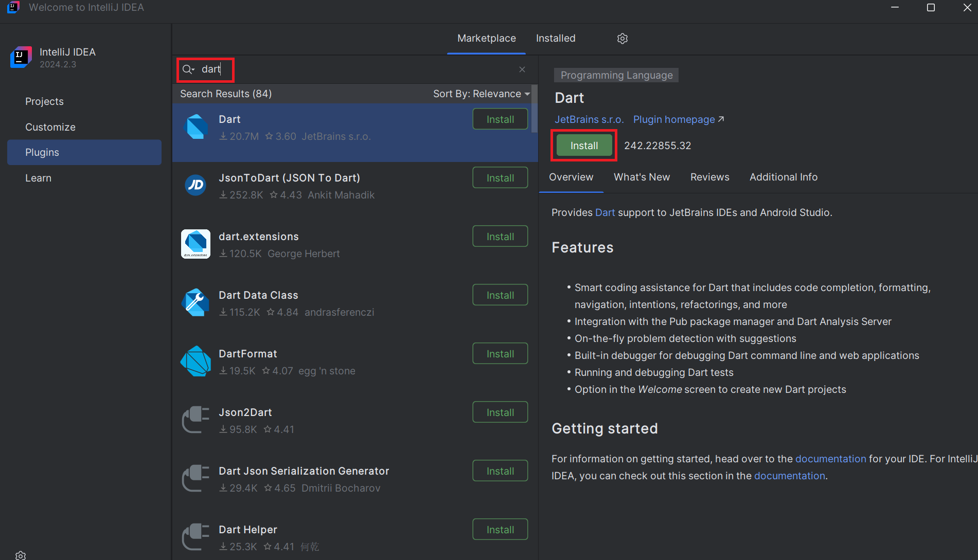Open the Reviews tab
978x560 pixels.
709,177
